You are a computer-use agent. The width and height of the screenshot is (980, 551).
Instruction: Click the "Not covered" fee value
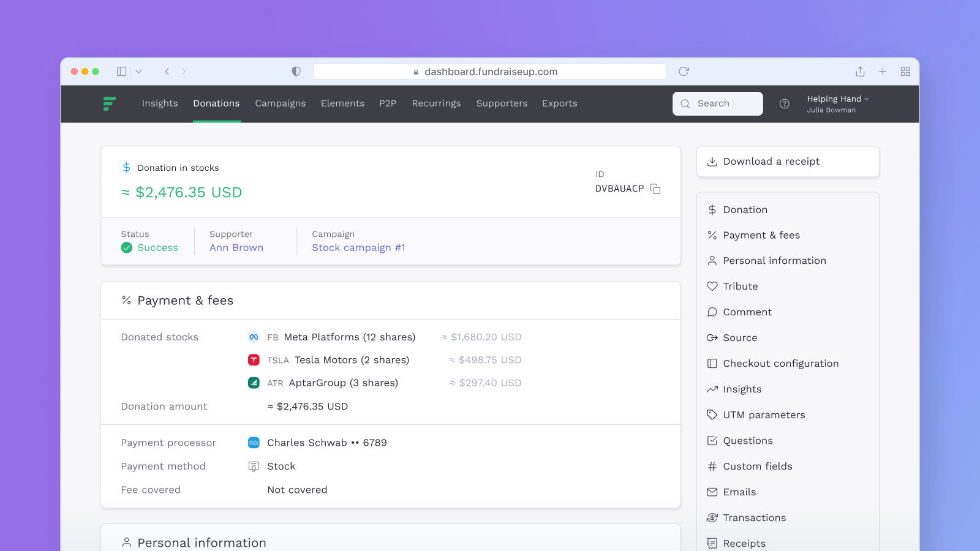(x=297, y=490)
